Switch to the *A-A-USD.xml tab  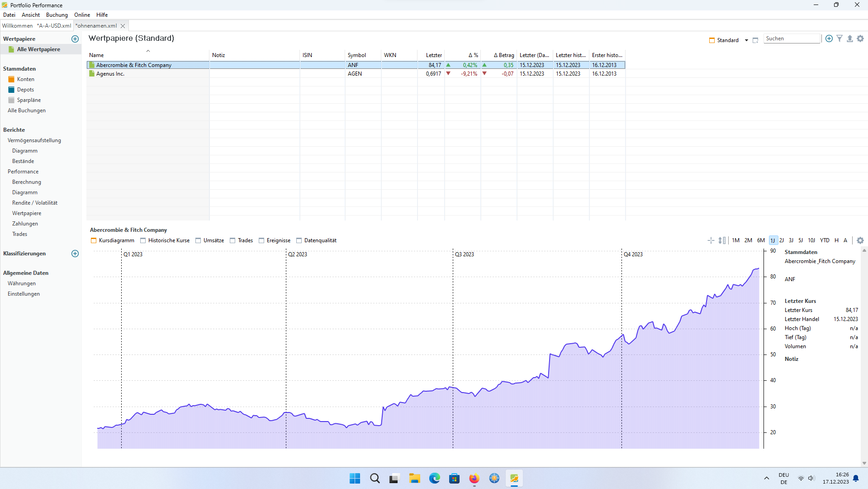coord(54,26)
